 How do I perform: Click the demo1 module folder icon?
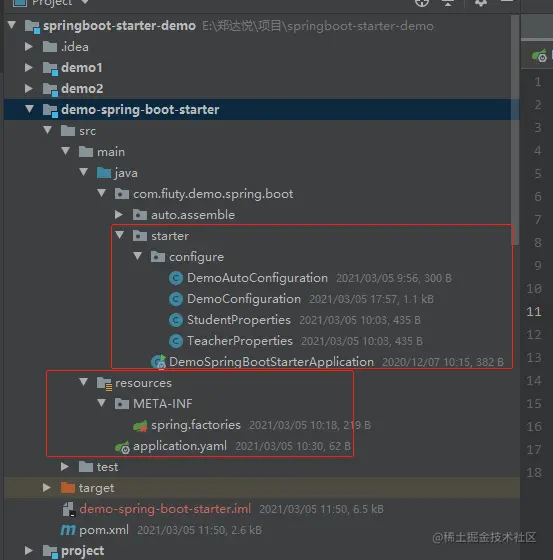click(50, 68)
